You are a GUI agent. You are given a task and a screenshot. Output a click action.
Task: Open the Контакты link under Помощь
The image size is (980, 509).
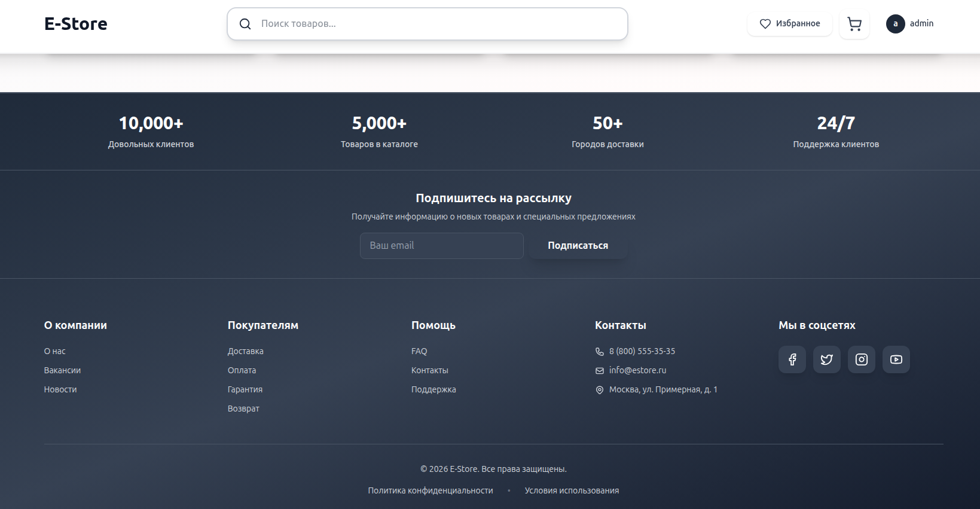coord(430,370)
